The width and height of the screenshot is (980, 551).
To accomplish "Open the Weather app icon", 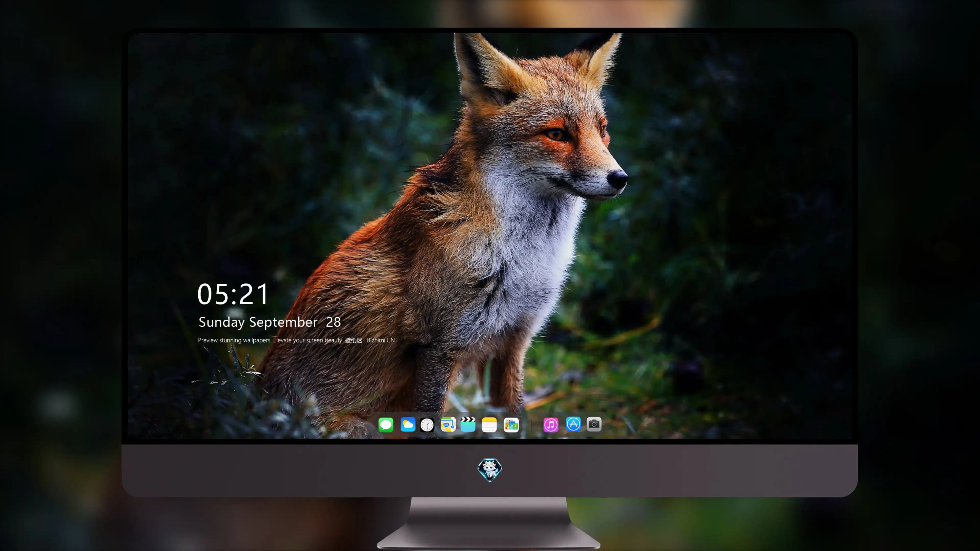I will point(408,424).
